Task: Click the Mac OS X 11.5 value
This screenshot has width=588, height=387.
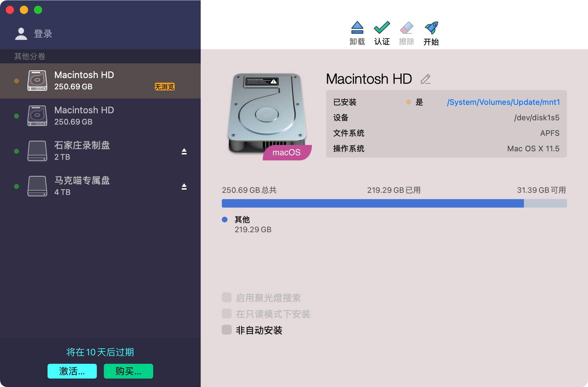Action: pyautogui.click(x=533, y=148)
